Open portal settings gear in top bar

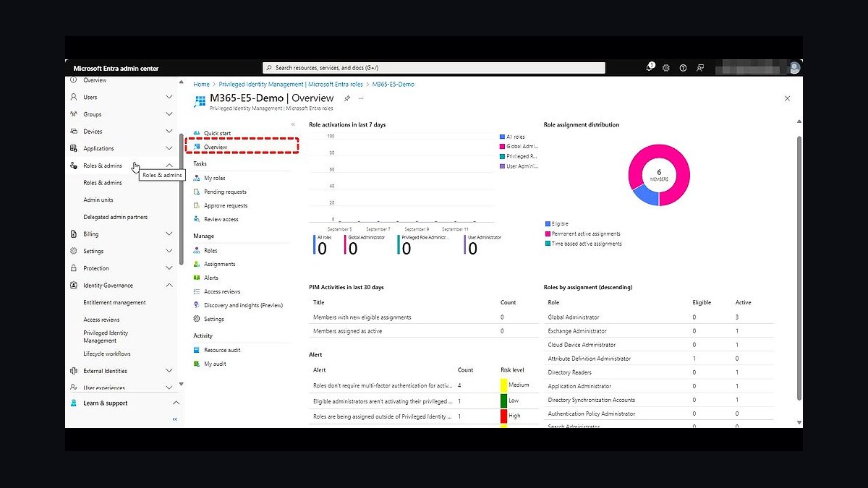tap(666, 68)
